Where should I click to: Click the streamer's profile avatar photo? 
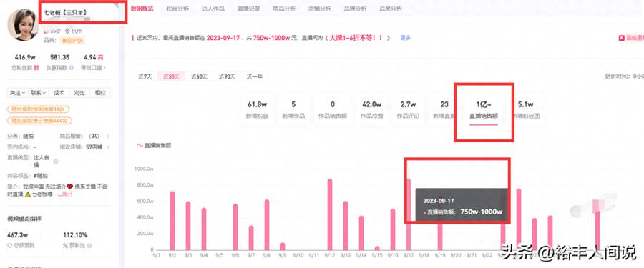point(23,24)
